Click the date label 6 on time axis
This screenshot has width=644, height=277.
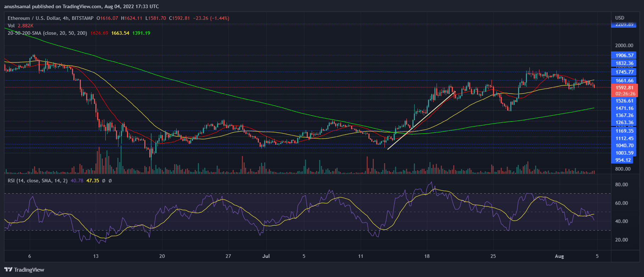(x=30, y=256)
